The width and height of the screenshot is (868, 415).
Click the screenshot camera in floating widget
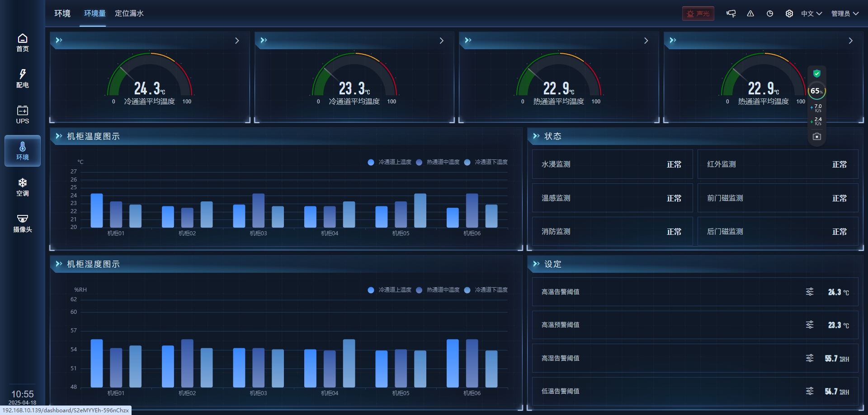(816, 136)
